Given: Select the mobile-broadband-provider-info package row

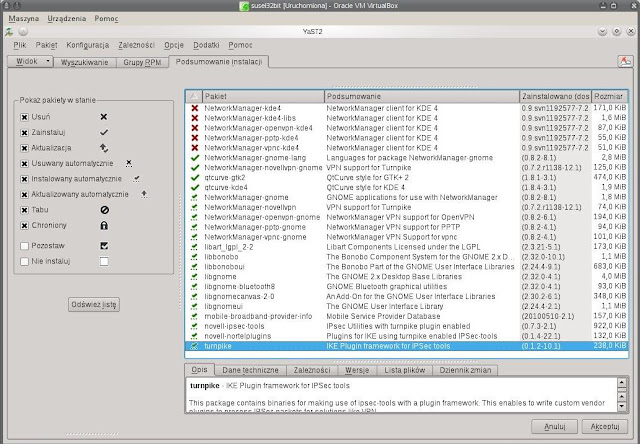Looking at the screenshot, I should 406,316.
